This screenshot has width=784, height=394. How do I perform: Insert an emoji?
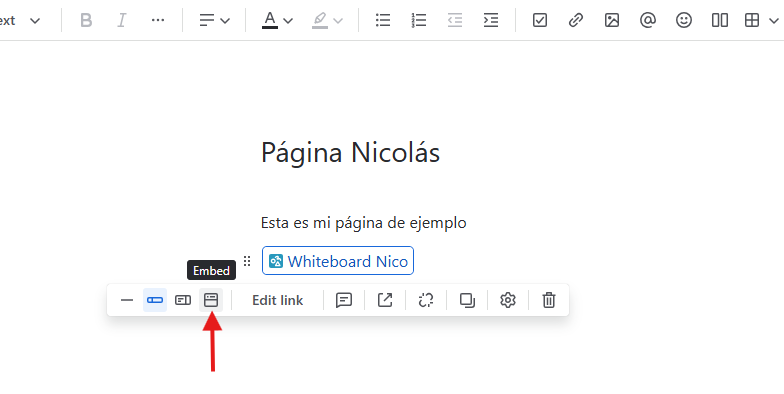click(684, 20)
